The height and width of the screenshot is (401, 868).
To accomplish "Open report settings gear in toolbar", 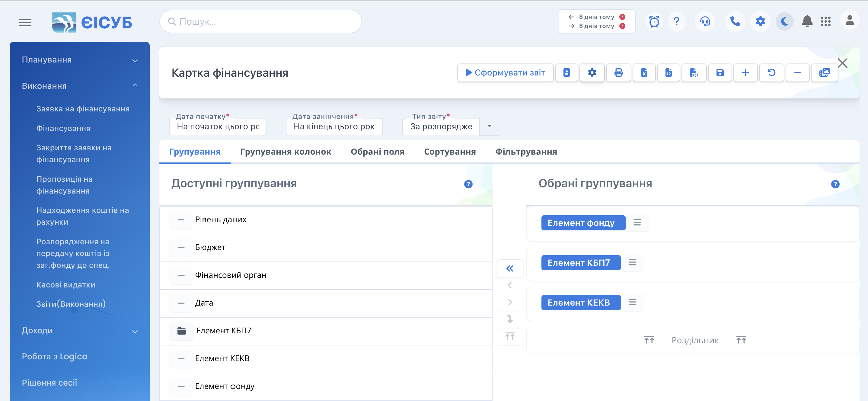I will click(592, 72).
